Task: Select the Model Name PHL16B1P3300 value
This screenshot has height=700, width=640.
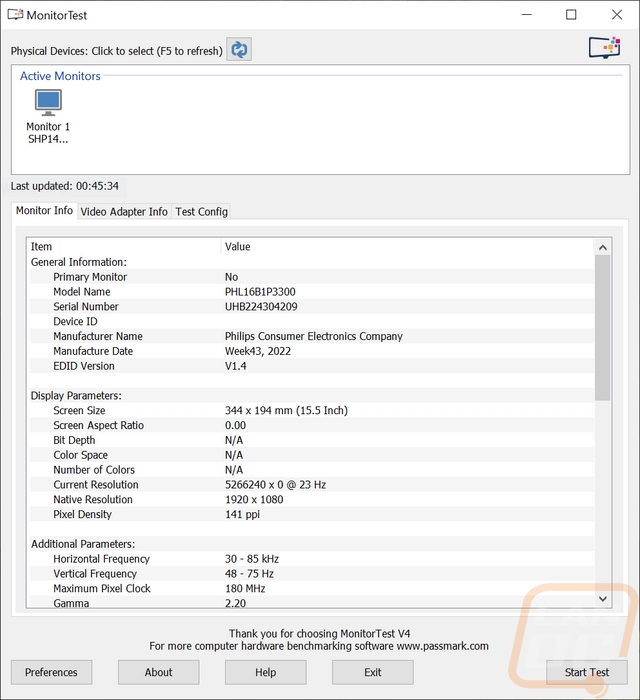Action: tap(260, 292)
